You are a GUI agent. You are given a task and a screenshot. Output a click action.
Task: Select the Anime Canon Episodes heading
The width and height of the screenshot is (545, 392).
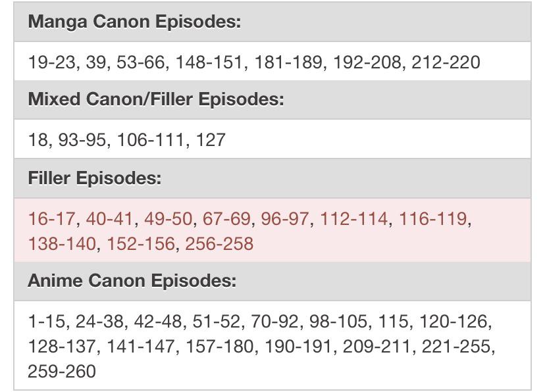tap(132, 281)
